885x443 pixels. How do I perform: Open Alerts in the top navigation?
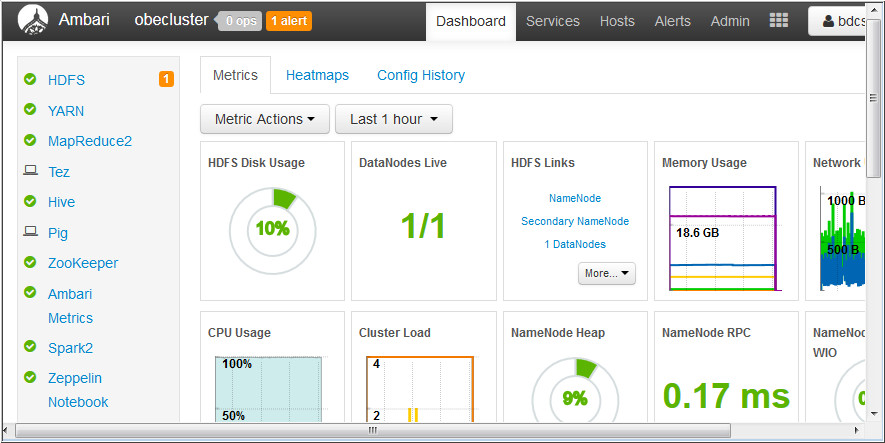[672, 21]
